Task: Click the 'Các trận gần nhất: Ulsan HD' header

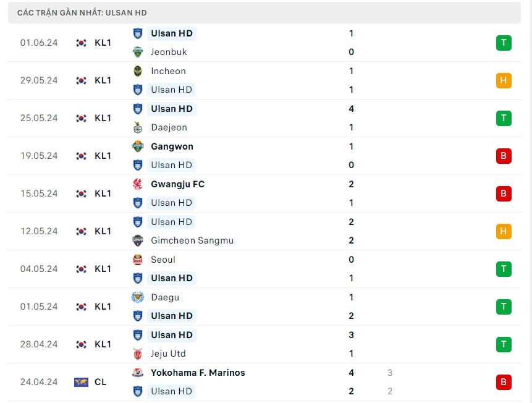Action: coord(82,12)
